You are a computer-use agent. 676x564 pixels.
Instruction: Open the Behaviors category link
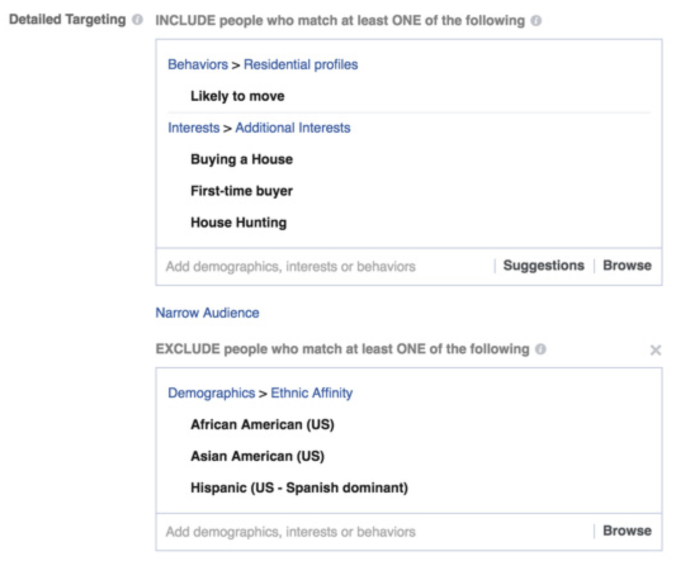coord(198,65)
